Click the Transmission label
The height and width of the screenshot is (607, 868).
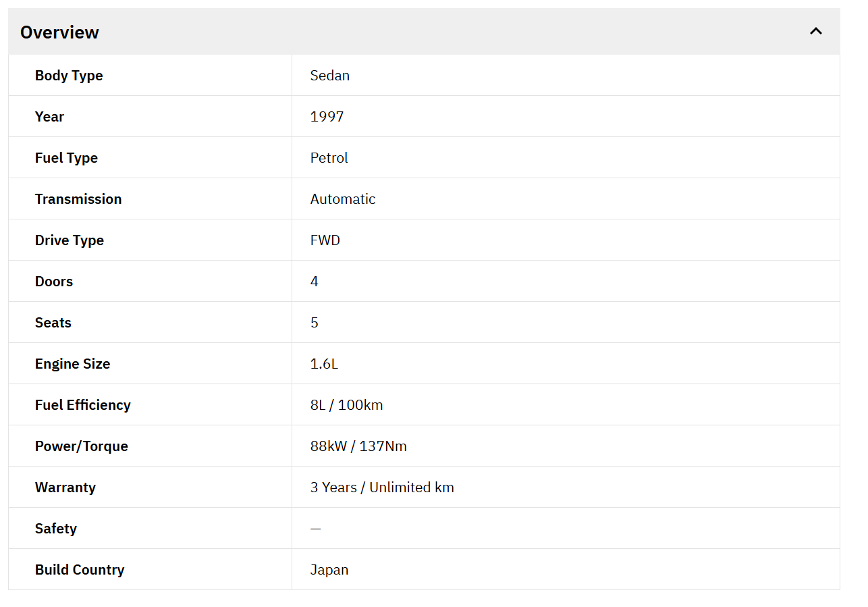[78, 199]
